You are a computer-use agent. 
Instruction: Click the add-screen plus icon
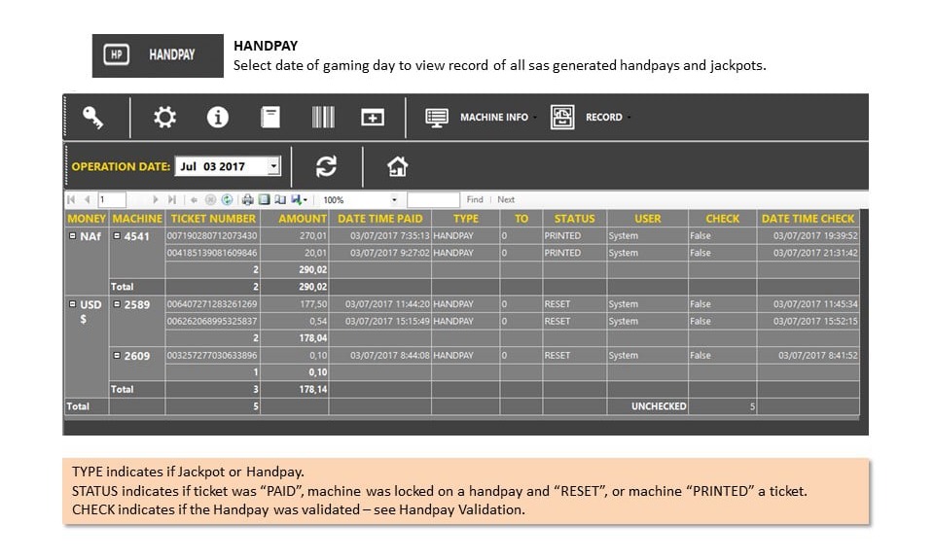tap(373, 118)
